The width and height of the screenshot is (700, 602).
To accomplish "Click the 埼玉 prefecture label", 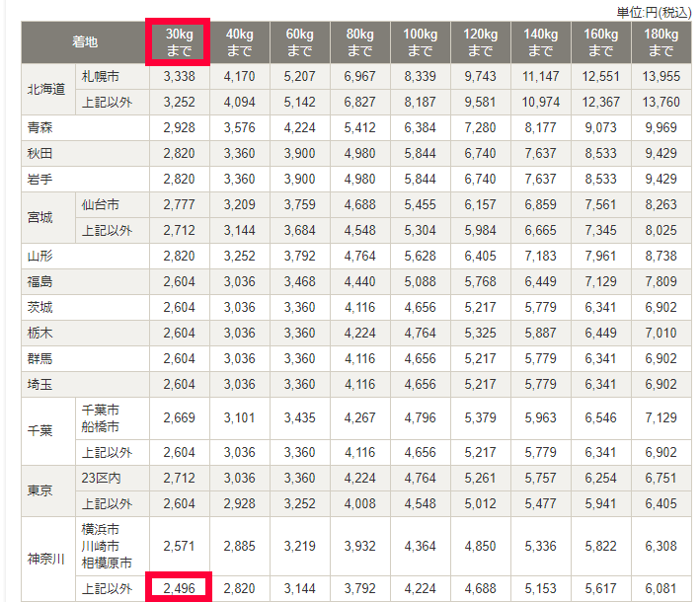I will [x=40, y=384].
